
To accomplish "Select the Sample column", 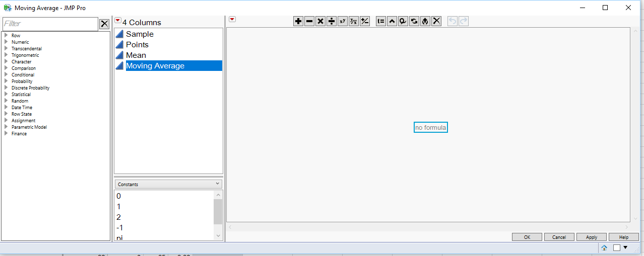I will pyautogui.click(x=168, y=34).
